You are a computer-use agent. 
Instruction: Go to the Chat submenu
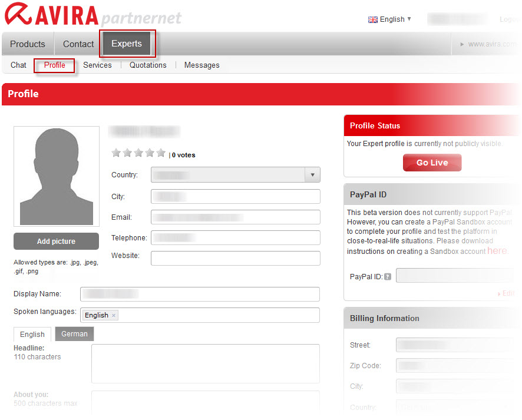pyautogui.click(x=18, y=65)
